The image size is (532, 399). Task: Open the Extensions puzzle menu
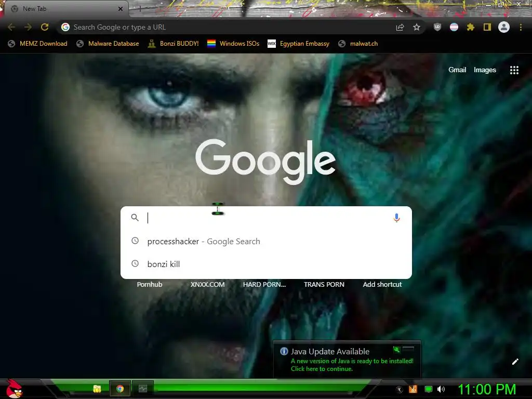[470, 27]
